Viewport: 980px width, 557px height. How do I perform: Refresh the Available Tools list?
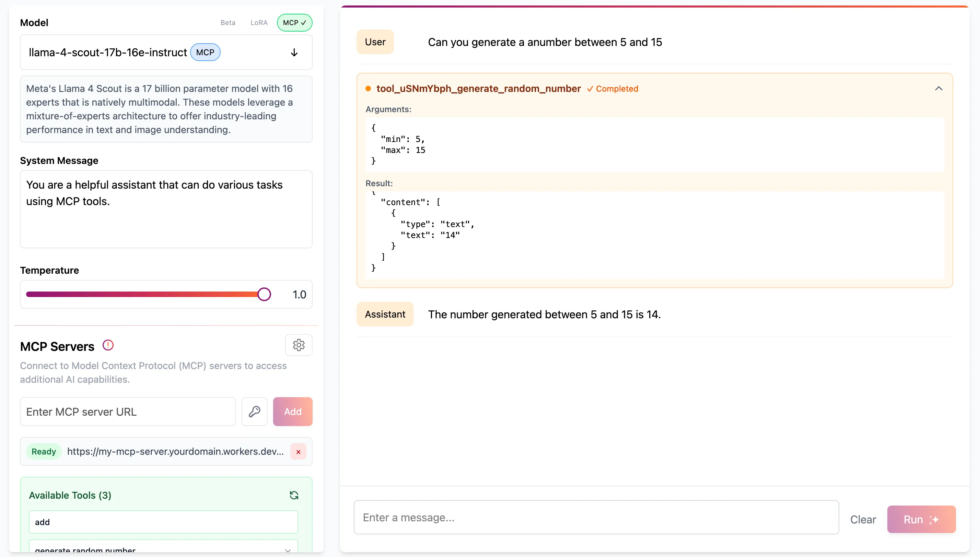[294, 495]
